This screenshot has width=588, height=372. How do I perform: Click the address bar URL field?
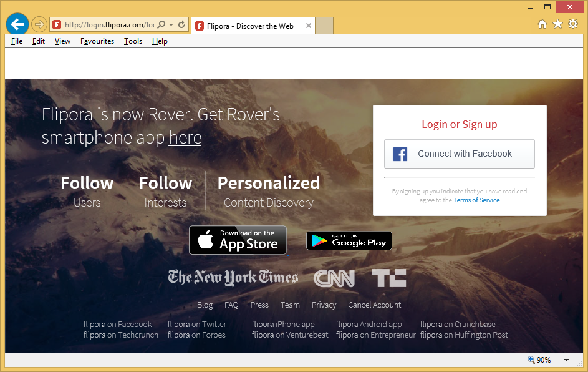click(x=108, y=25)
